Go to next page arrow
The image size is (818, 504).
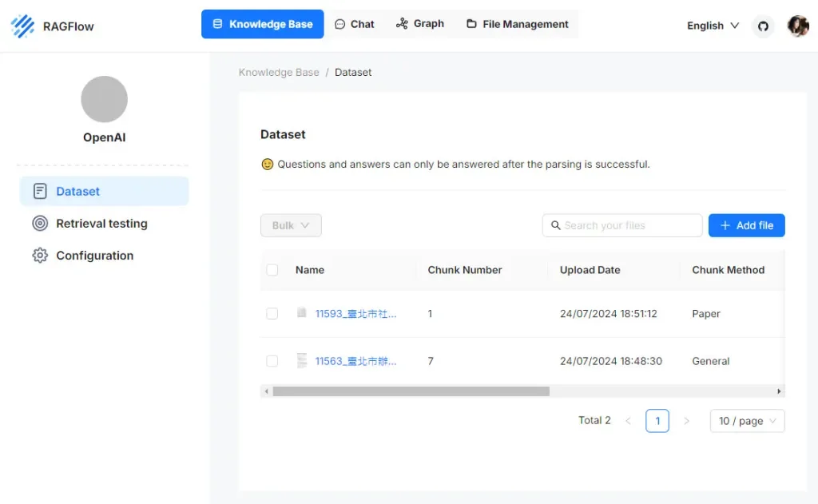point(686,420)
